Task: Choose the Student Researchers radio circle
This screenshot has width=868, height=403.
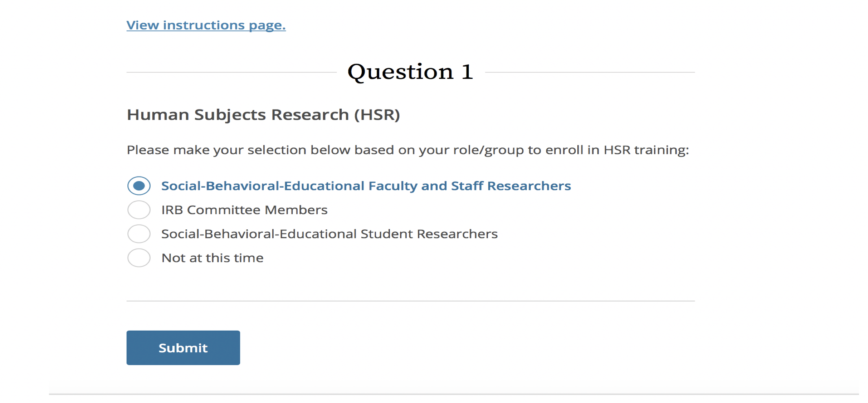Action: click(x=139, y=234)
